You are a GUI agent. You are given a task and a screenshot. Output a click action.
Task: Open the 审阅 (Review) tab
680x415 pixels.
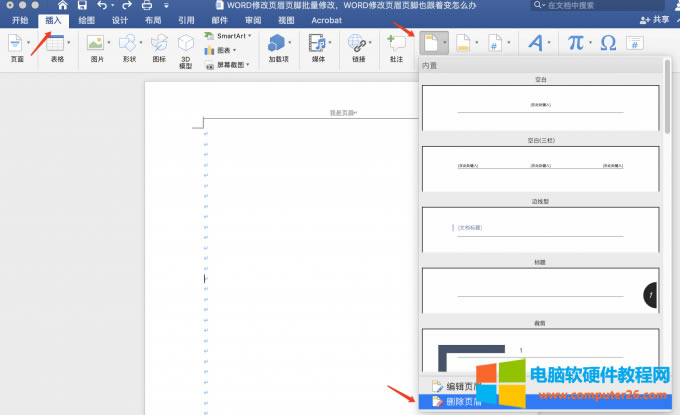pos(252,19)
